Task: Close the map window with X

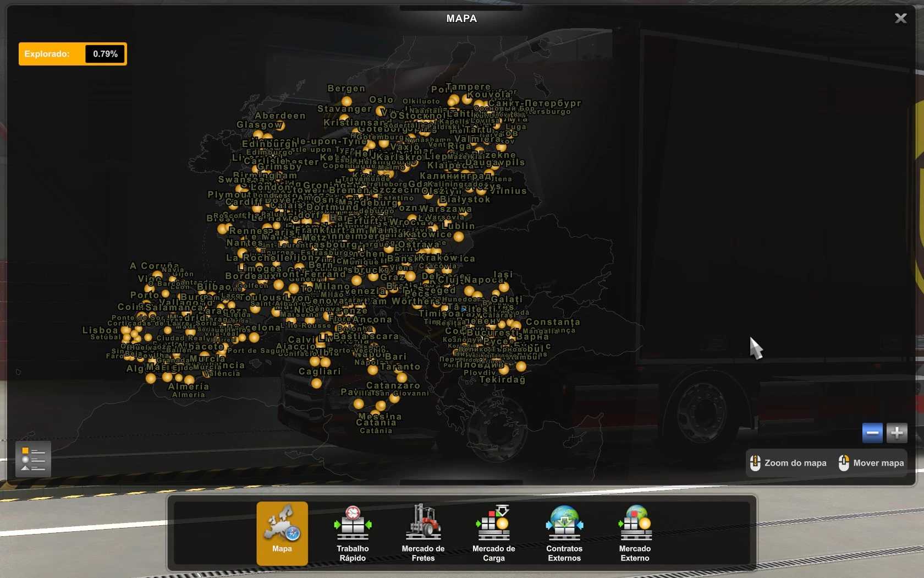Action: (900, 19)
